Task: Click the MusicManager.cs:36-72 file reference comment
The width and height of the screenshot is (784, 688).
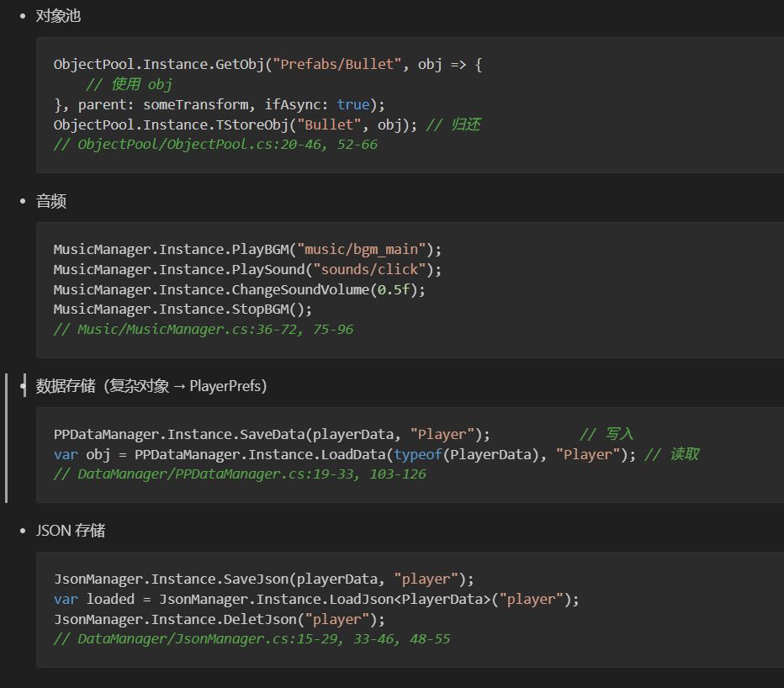Action: tap(204, 330)
